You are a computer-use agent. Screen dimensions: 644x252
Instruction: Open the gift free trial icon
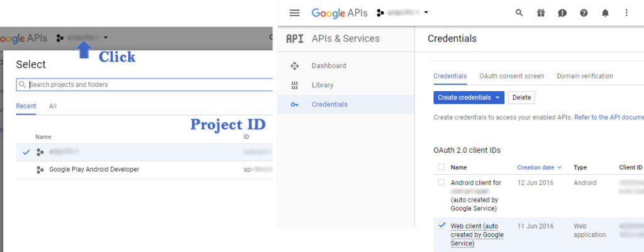click(x=540, y=13)
